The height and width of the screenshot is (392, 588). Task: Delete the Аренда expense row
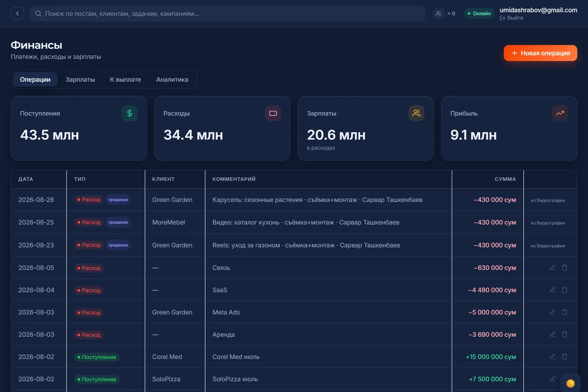[x=564, y=334]
